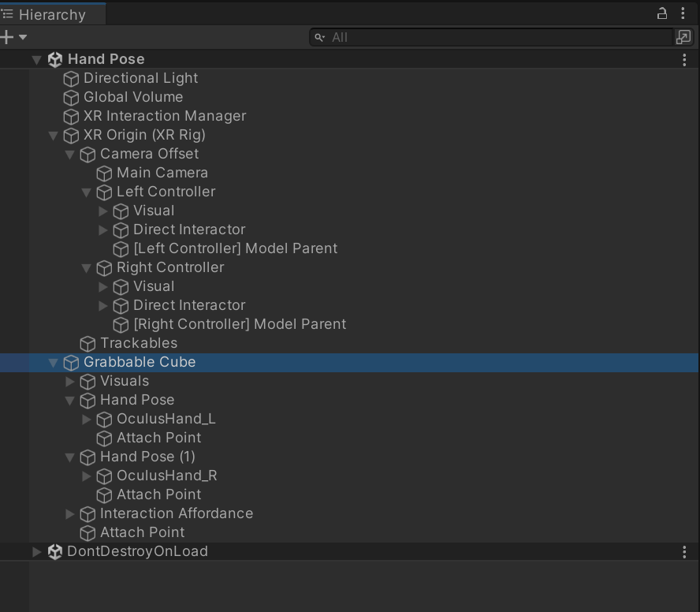Screen dimensions: 700x612
Task: Click Right Controller cube icon
Action: (x=104, y=268)
